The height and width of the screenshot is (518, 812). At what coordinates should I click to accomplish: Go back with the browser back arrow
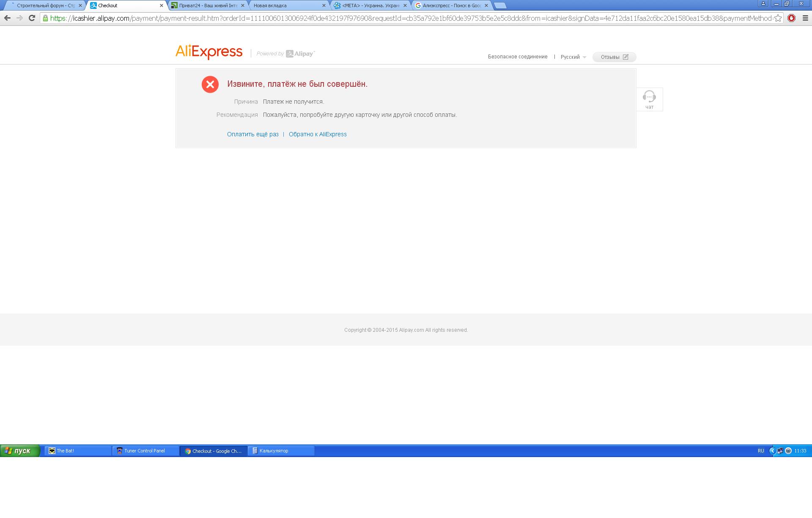point(7,18)
